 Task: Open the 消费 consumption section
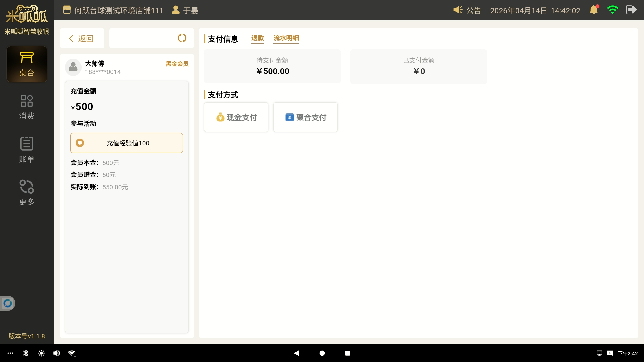26,107
